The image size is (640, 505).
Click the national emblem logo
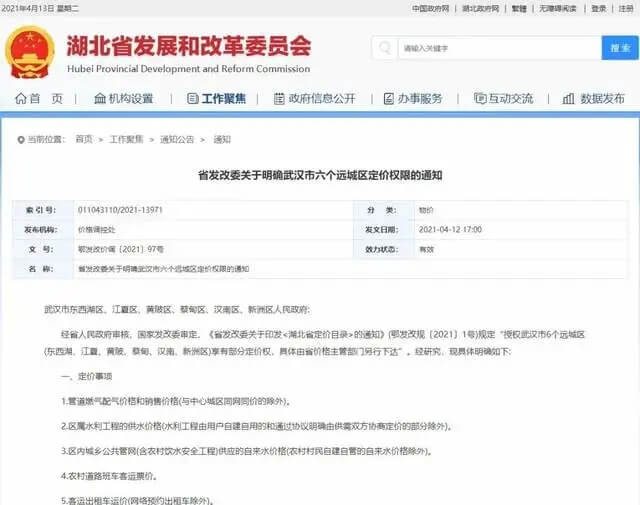(x=30, y=50)
